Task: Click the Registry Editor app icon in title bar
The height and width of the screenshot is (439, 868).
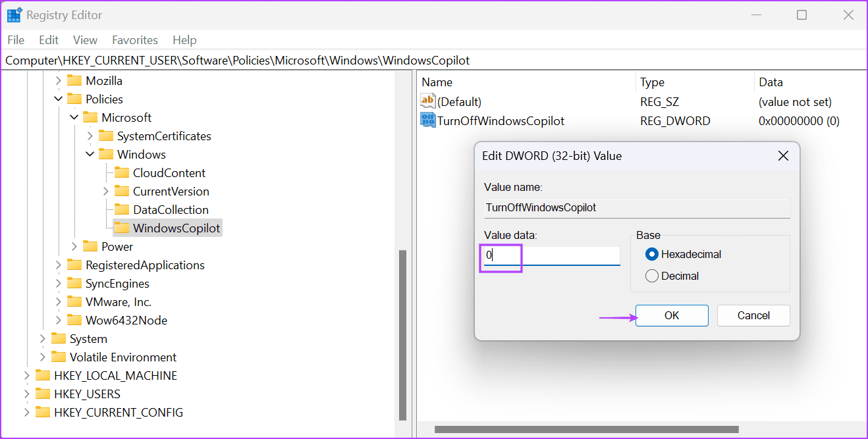Action: click(14, 15)
